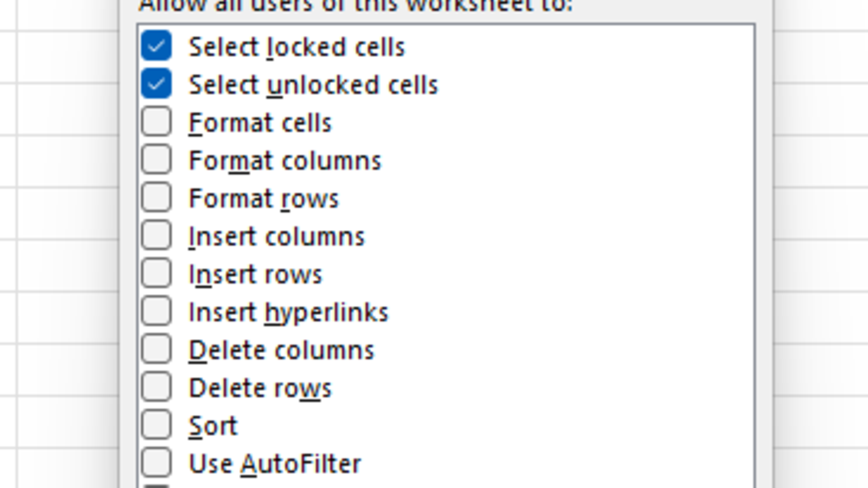868x488 pixels.
Task: Click the "Insert hyperlinks" label text
Action: [288, 313]
